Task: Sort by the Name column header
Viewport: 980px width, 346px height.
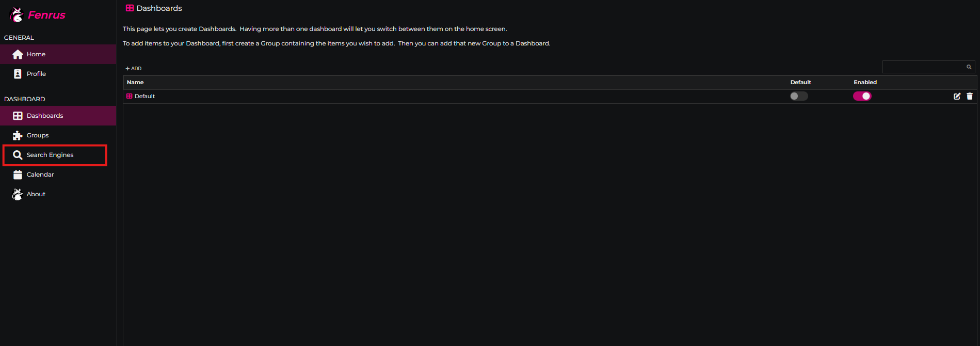Action: click(135, 82)
